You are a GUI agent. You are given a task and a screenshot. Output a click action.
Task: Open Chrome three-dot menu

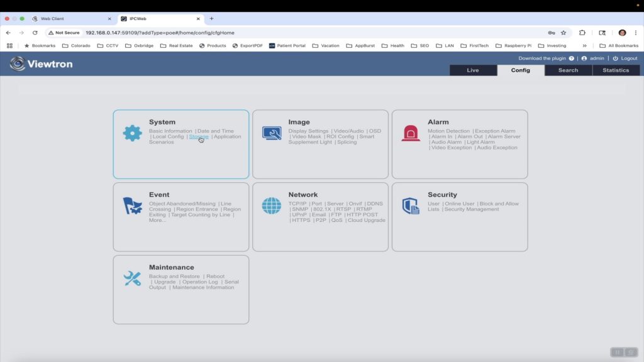pos(636,33)
